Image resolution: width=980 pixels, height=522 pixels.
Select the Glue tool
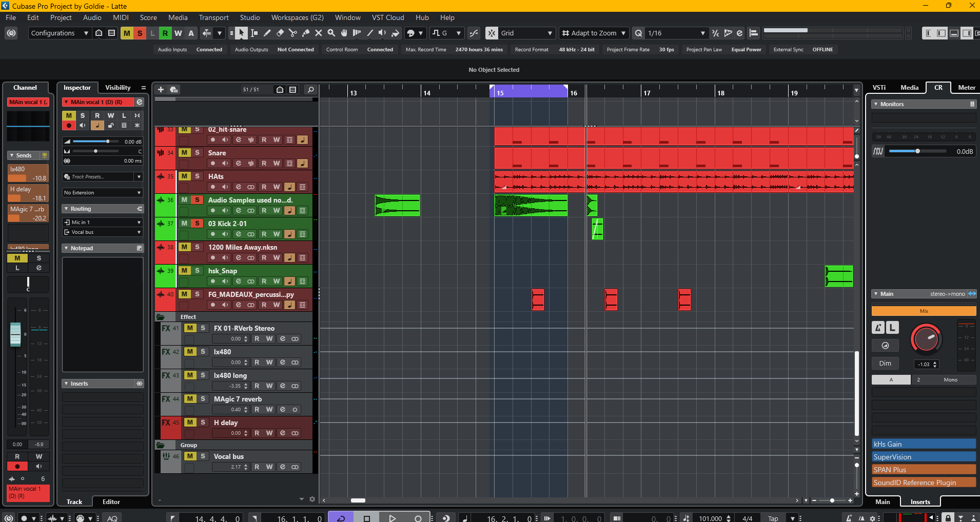pyautogui.click(x=306, y=33)
